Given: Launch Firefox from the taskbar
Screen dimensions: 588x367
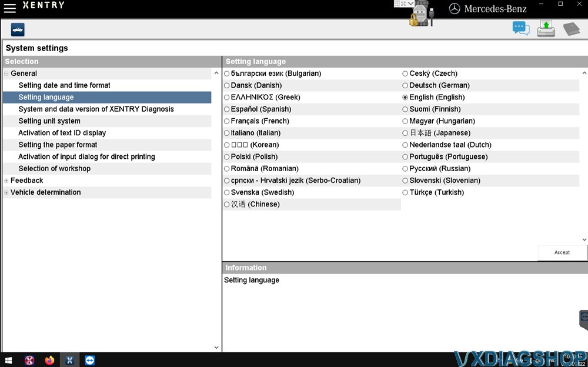Looking at the screenshot, I should (x=49, y=361).
